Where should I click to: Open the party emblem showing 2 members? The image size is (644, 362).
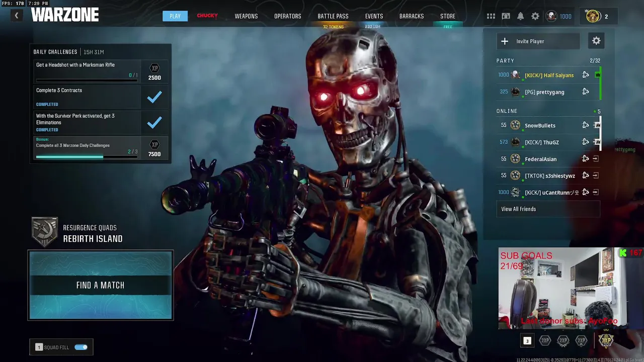598,16
